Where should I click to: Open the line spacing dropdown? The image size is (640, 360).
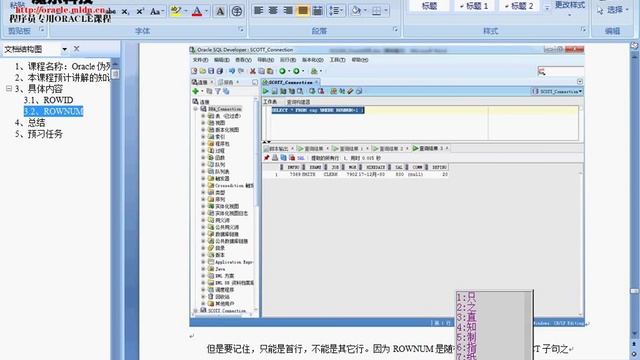336,11
